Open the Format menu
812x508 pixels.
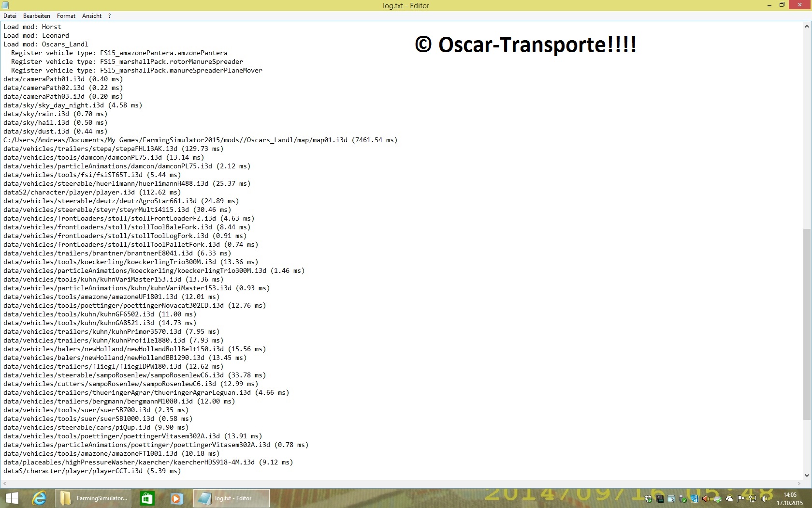(x=66, y=16)
